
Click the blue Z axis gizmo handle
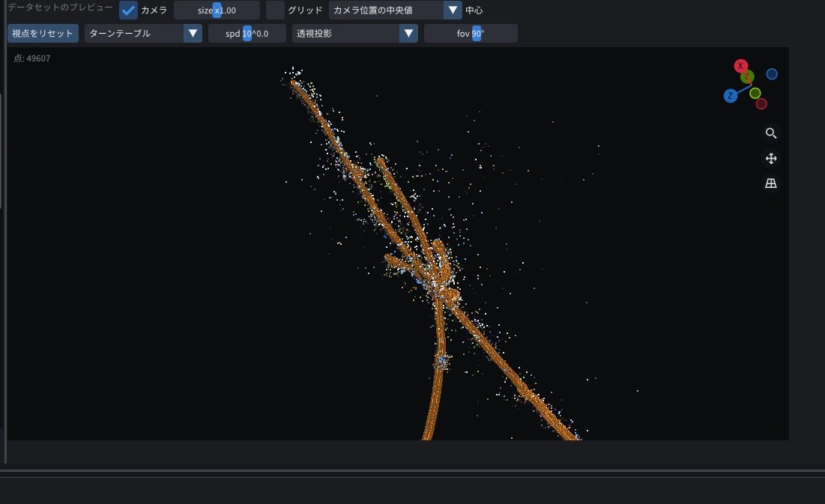(x=731, y=96)
